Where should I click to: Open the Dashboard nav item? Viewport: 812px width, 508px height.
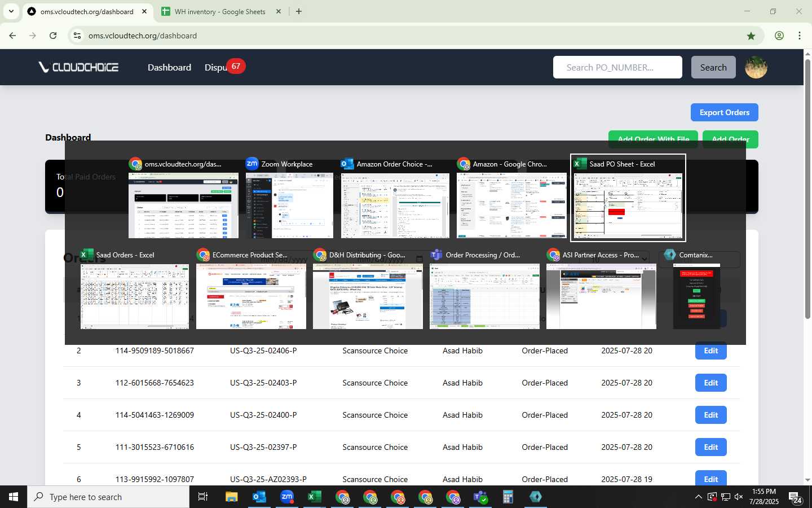tap(169, 67)
